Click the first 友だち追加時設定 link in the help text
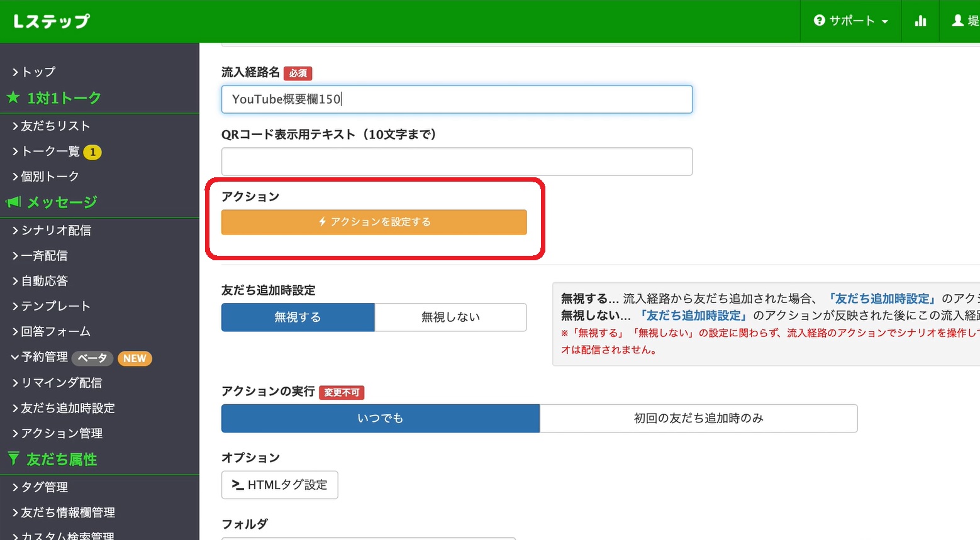Viewport: 980px width, 540px height. coord(881,299)
